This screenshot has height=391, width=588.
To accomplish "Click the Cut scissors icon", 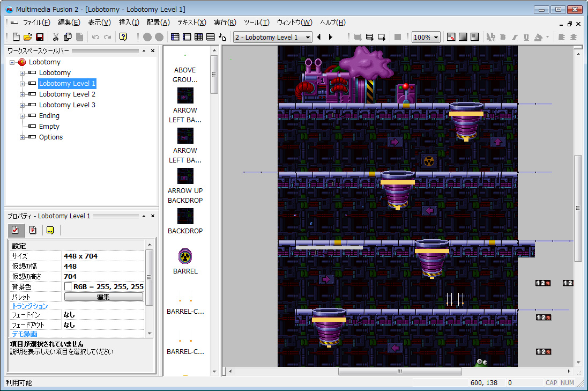I will click(56, 37).
